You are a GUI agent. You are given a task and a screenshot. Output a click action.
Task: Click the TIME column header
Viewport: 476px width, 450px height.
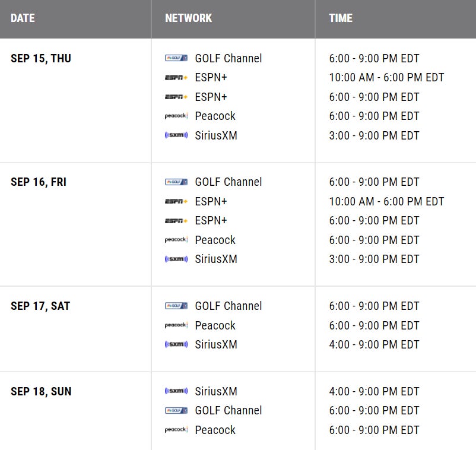coord(341,18)
